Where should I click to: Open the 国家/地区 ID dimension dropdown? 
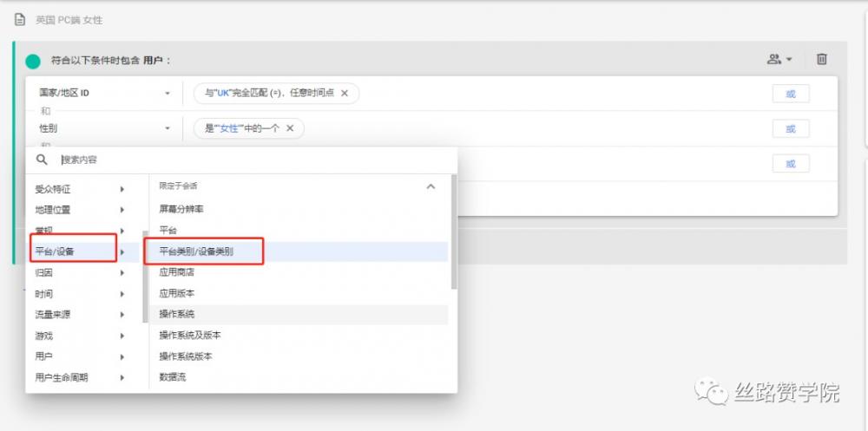105,94
